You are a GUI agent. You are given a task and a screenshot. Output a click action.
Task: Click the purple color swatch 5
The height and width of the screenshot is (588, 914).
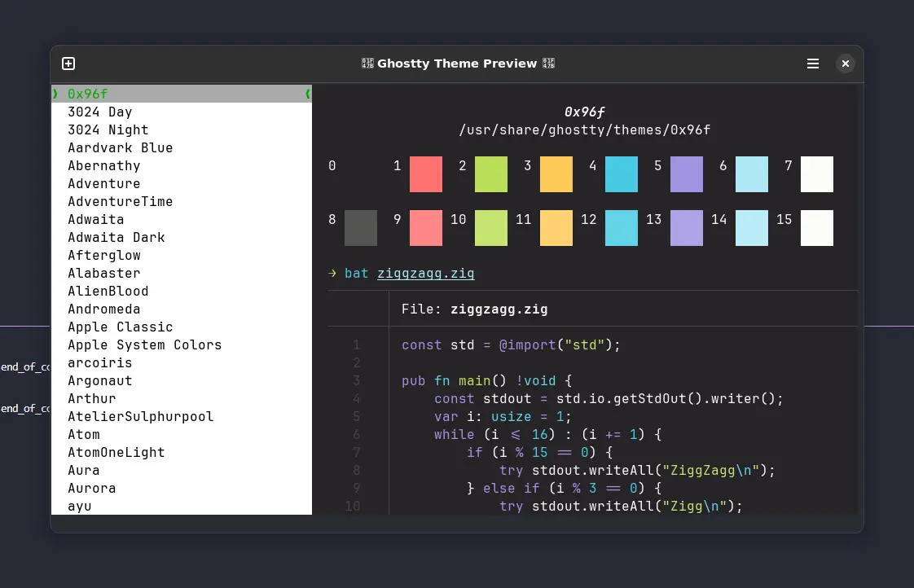pos(687,174)
